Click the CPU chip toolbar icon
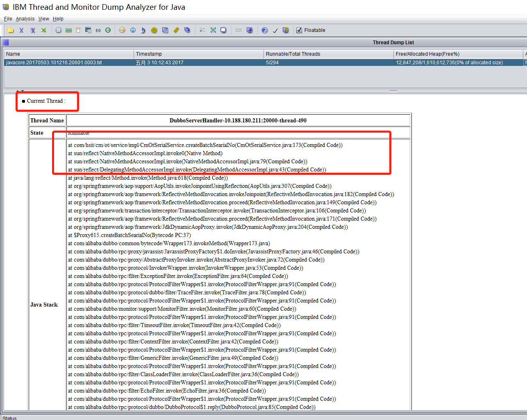Viewport: 527px width, 420px height. [x=59, y=30]
